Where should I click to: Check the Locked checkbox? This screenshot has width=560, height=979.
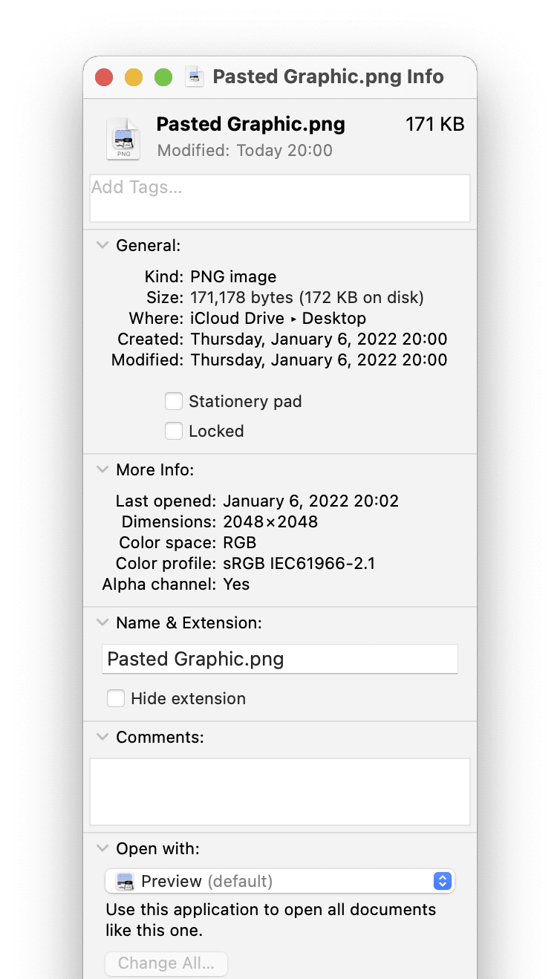174,431
